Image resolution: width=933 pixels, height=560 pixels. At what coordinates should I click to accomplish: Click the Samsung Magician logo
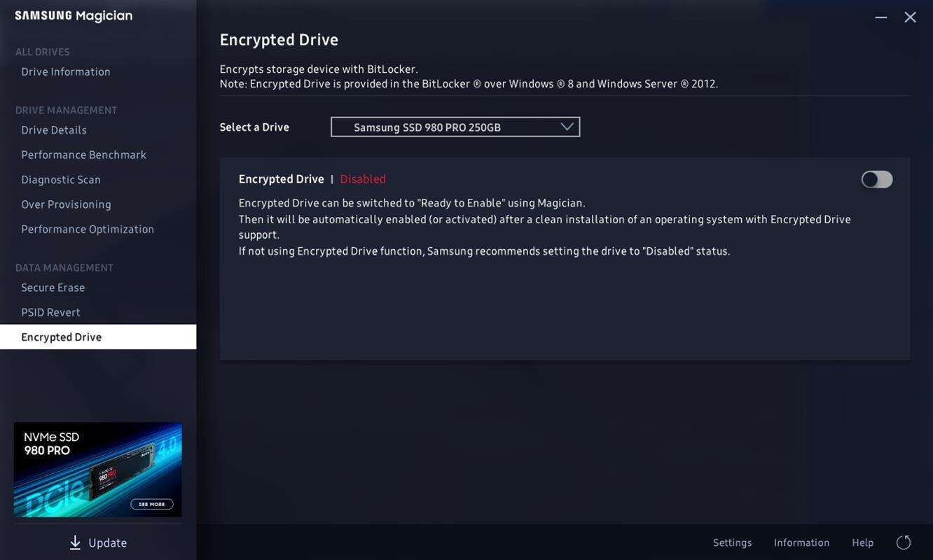[x=74, y=16]
